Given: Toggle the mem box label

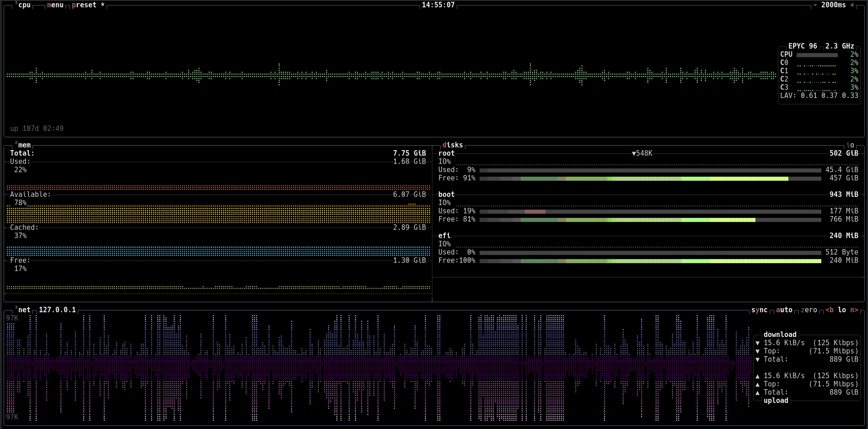Looking at the screenshot, I should (24, 145).
